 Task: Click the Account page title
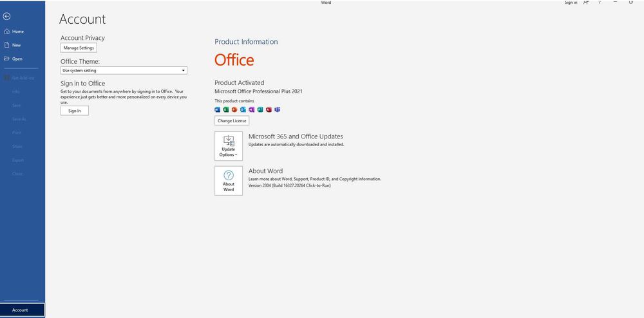tap(82, 19)
